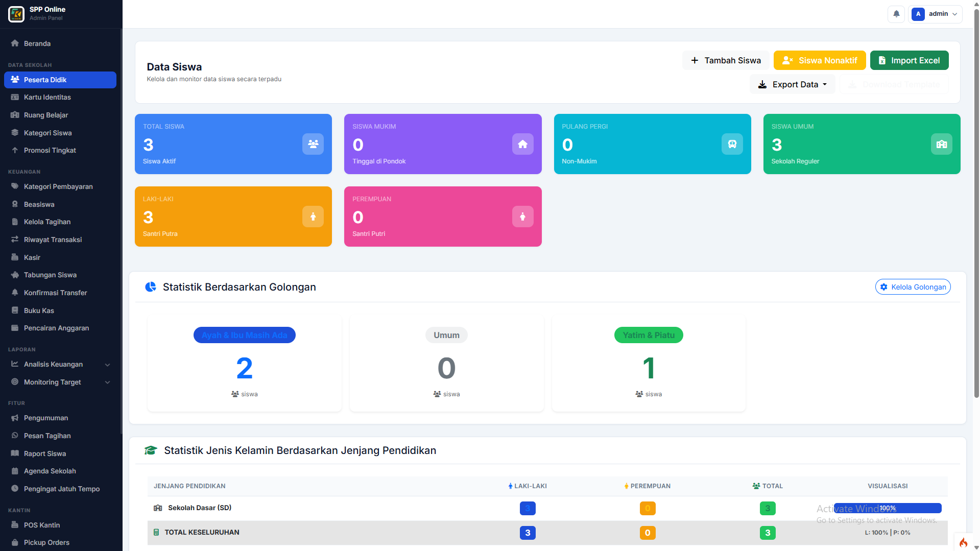Open Kategori Pembayaran menu item
The height and width of the screenshot is (551, 980).
point(60,186)
